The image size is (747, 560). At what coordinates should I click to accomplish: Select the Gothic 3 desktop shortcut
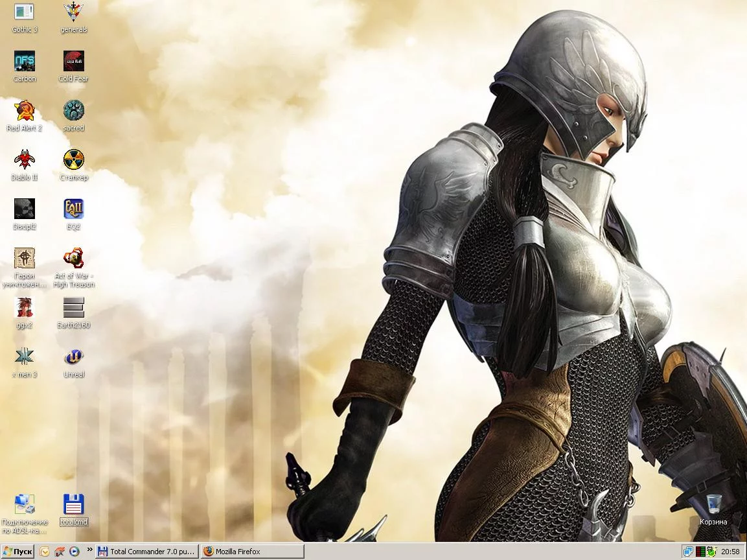[x=25, y=18]
